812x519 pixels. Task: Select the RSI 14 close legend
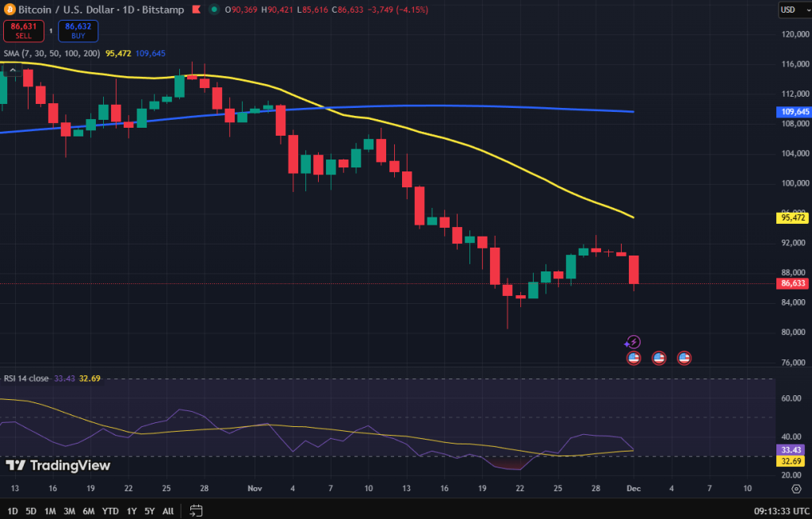tap(26, 379)
